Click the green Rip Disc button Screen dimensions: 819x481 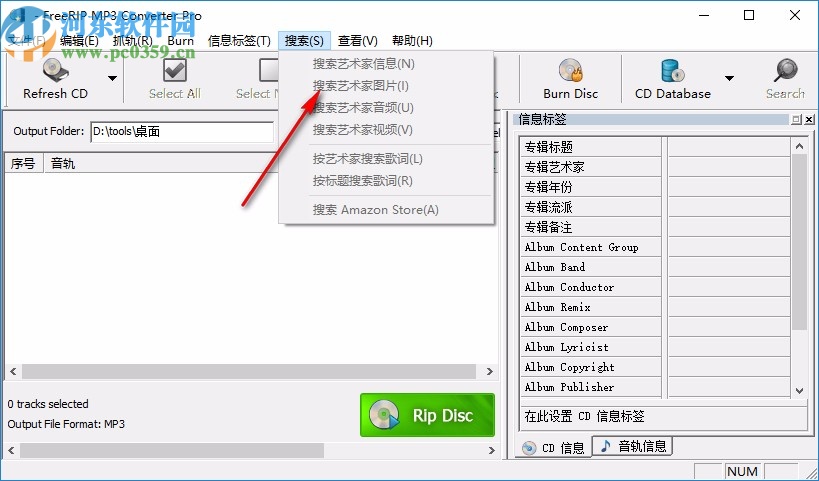[427, 415]
